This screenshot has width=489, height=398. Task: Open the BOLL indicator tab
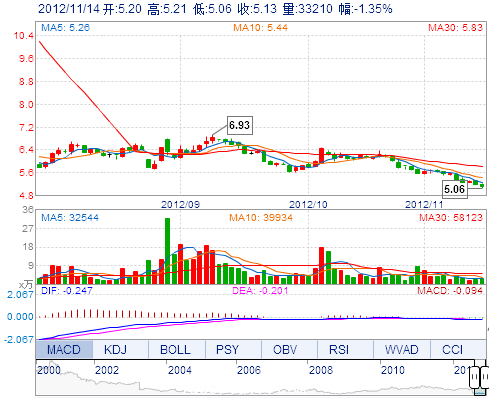point(175,349)
